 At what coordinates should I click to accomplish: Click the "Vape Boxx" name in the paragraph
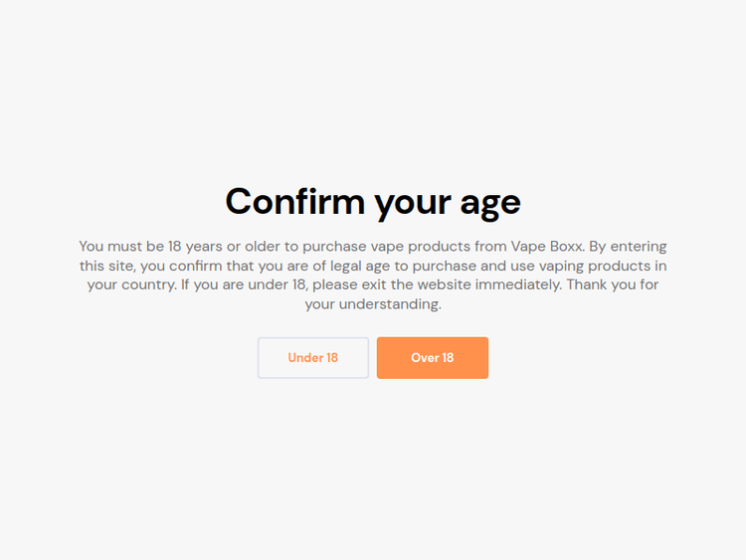546,247
